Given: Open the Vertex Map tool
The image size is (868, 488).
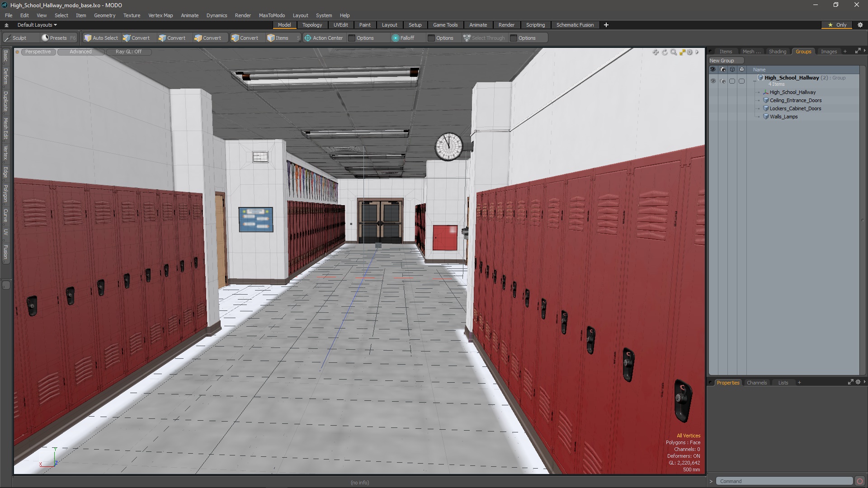Looking at the screenshot, I should coord(161,15).
